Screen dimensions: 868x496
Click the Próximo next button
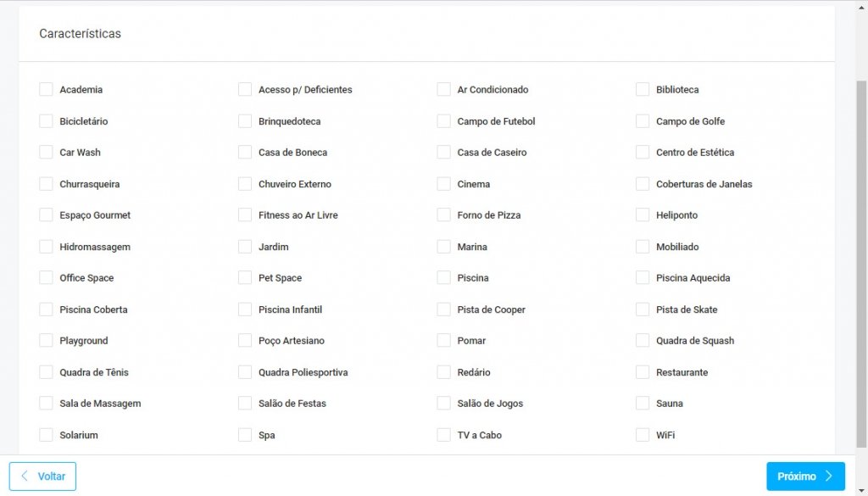tap(805, 476)
